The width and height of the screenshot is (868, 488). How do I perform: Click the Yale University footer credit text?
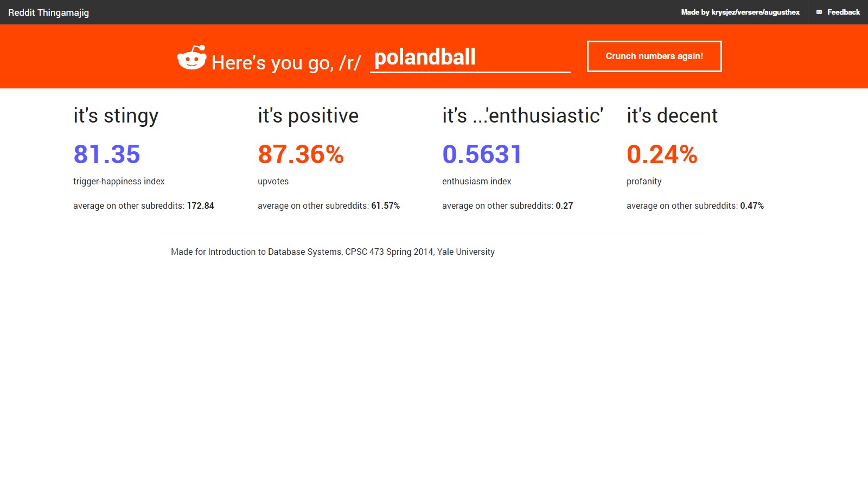point(333,252)
